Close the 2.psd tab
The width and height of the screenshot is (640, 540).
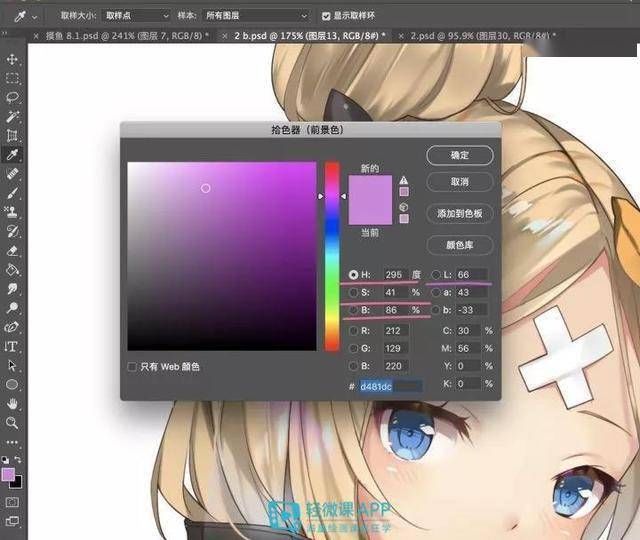point(401,36)
